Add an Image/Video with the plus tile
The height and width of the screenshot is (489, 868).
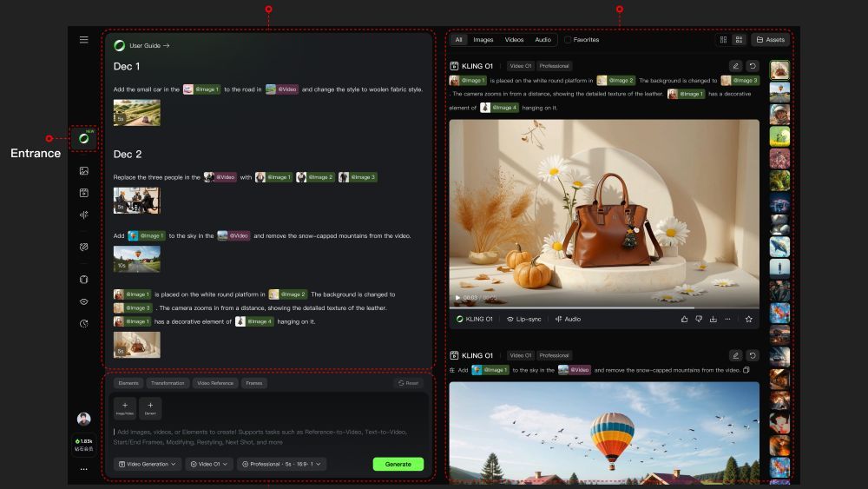[x=125, y=408]
